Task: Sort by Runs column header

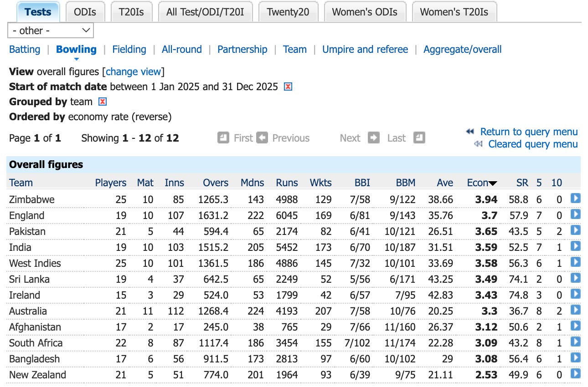Action: coord(287,183)
